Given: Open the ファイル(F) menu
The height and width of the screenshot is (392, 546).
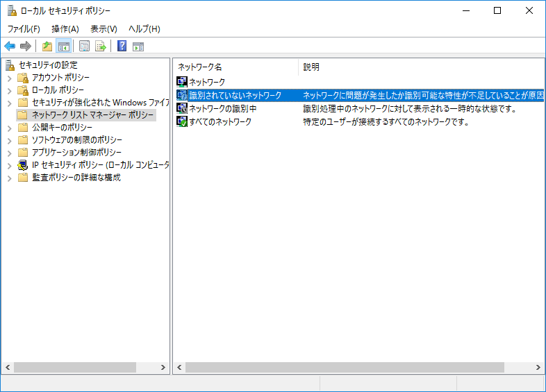Looking at the screenshot, I should point(24,29).
